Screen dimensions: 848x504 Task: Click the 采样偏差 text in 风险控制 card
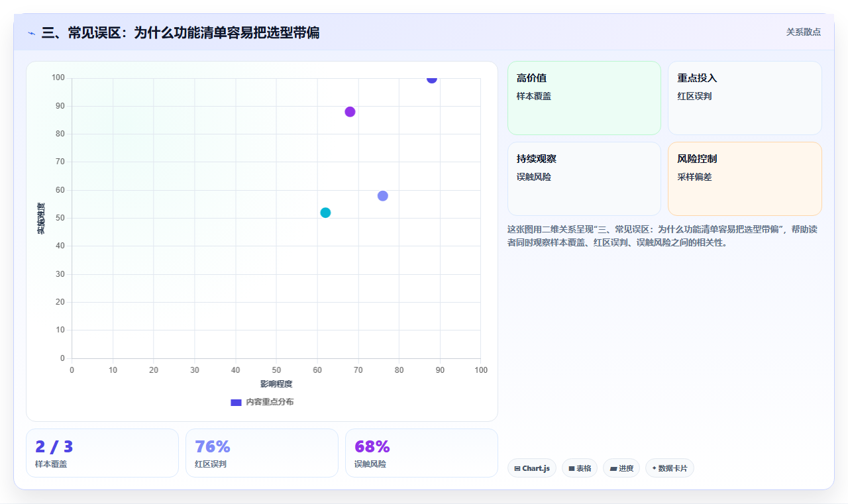coord(694,177)
